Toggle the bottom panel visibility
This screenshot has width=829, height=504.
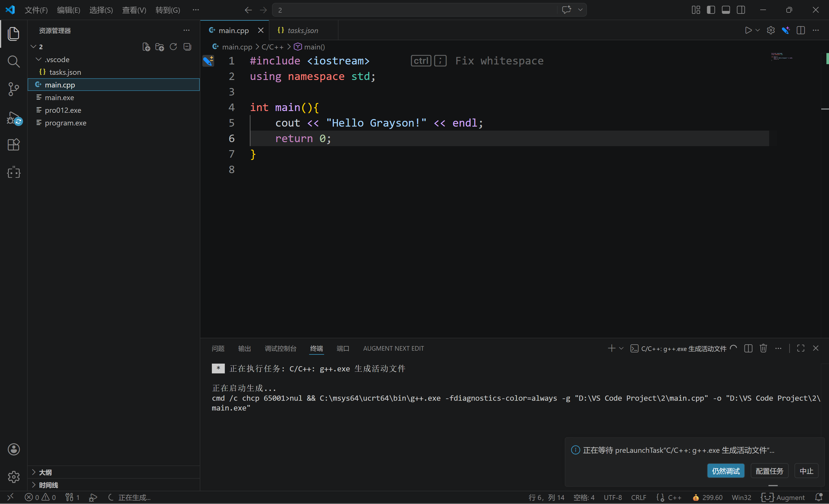click(726, 10)
